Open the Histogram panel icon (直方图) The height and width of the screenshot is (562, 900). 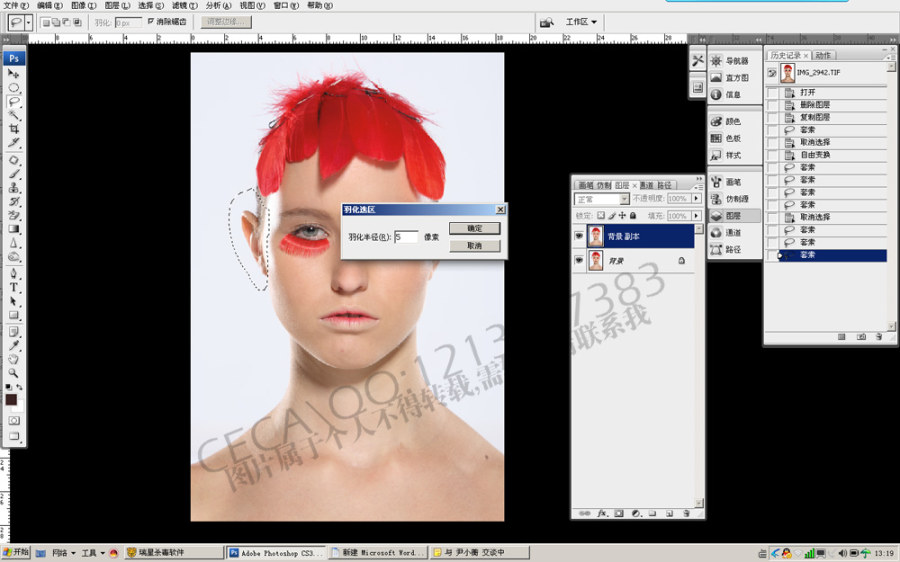[x=730, y=77]
